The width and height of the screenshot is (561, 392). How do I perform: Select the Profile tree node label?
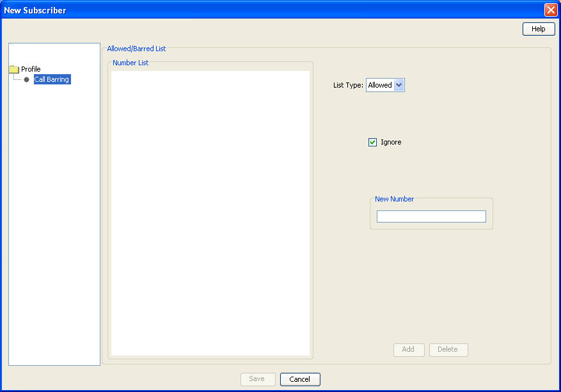coord(31,69)
